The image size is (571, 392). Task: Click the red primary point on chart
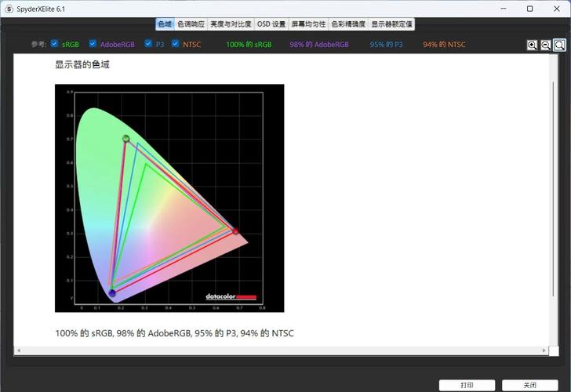[235, 231]
